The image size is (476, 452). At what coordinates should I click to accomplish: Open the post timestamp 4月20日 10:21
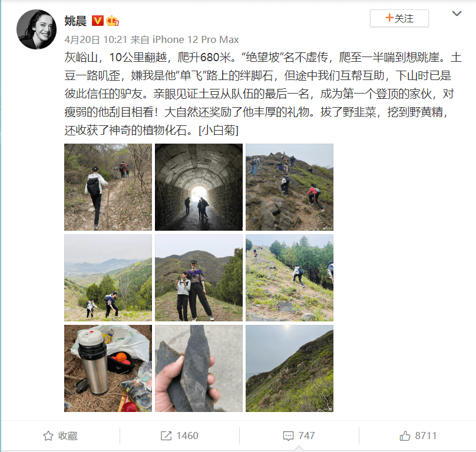pos(95,39)
